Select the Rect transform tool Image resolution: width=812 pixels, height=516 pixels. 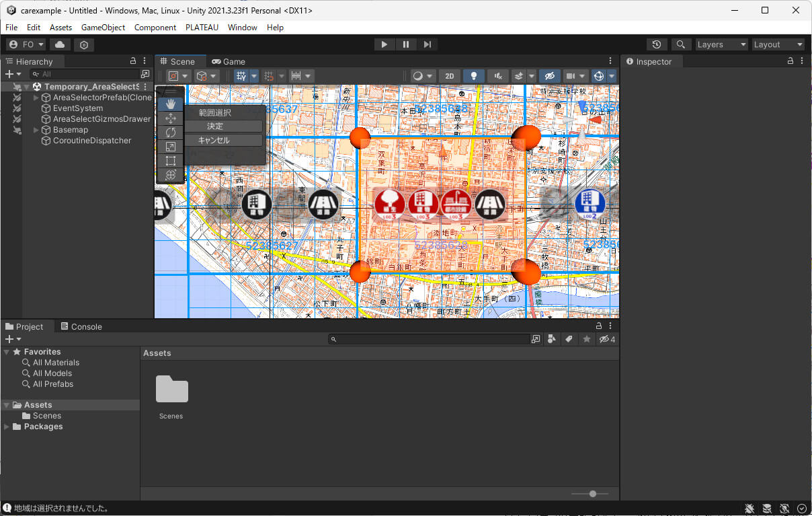[171, 161]
